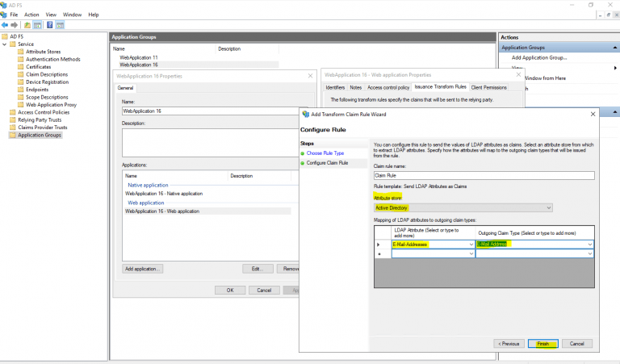Expand the E-Mail-Addresses LDAP attribute dropdown

[469, 244]
